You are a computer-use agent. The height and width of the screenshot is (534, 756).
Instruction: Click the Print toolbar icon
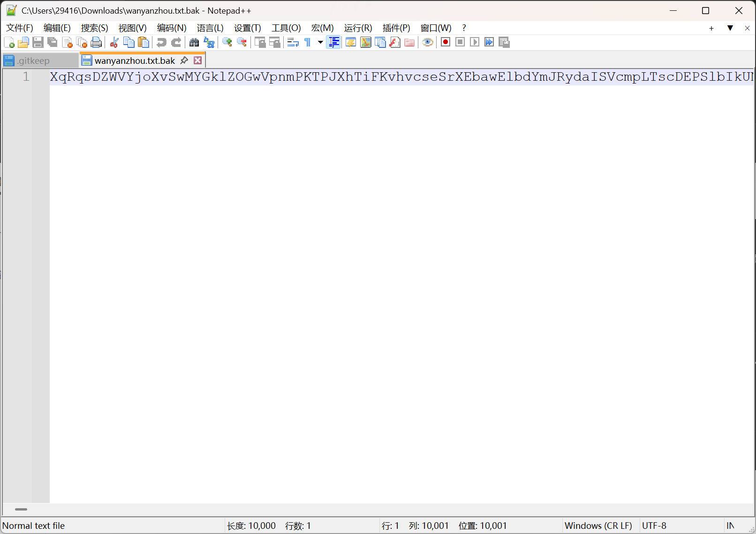(96, 43)
